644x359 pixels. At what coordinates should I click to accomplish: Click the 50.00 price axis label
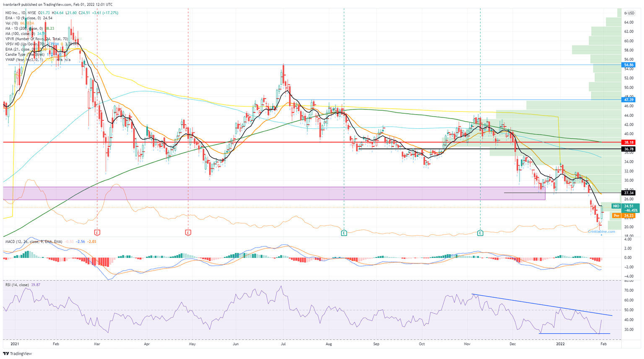pos(628,88)
